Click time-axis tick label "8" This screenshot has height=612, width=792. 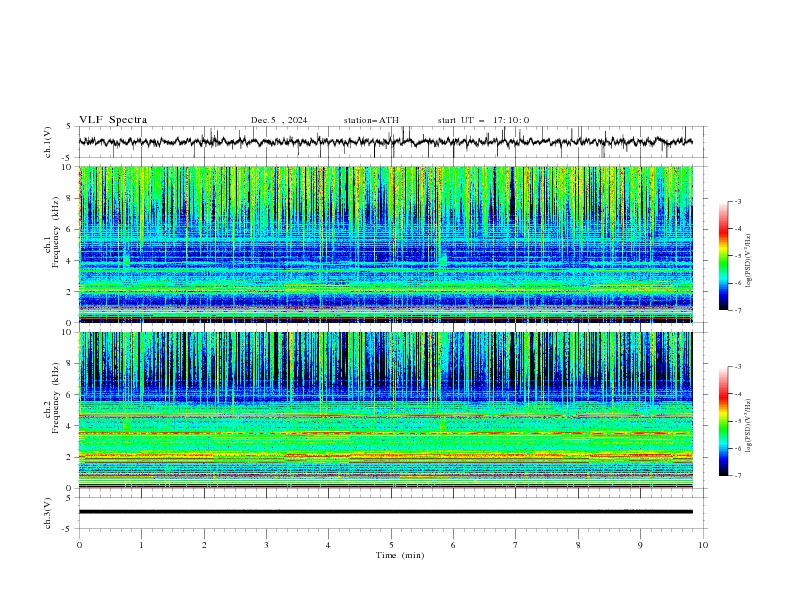tap(578, 545)
